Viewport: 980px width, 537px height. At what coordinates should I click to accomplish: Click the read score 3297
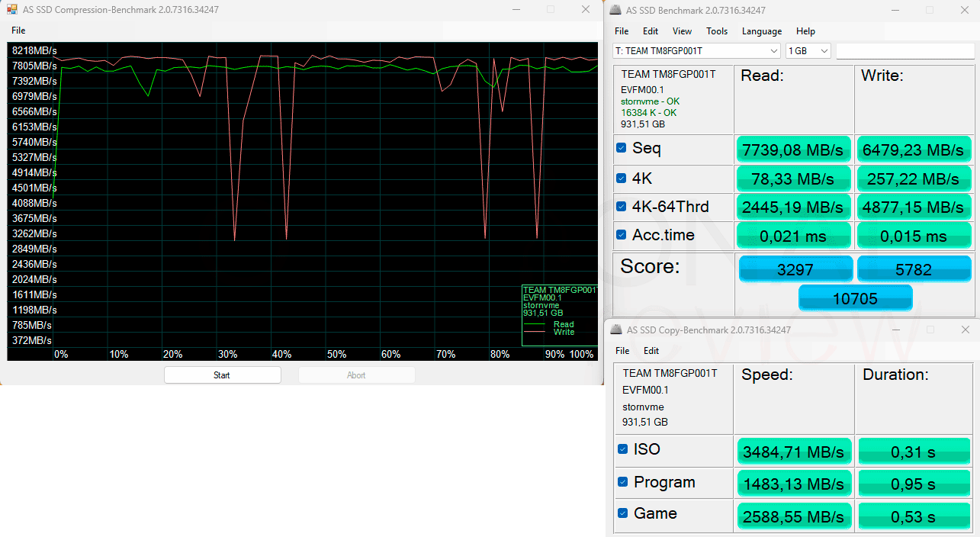click(x=795, y=269)
